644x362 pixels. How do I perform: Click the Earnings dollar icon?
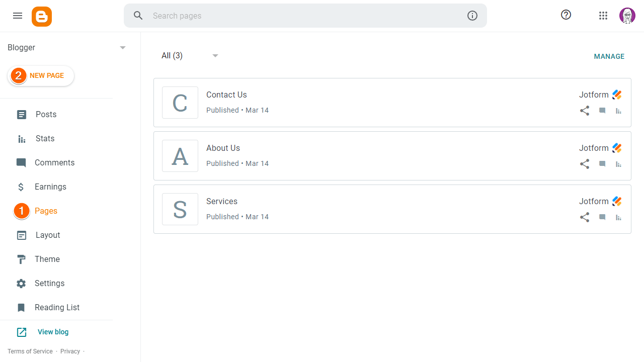tap(21, 187)
